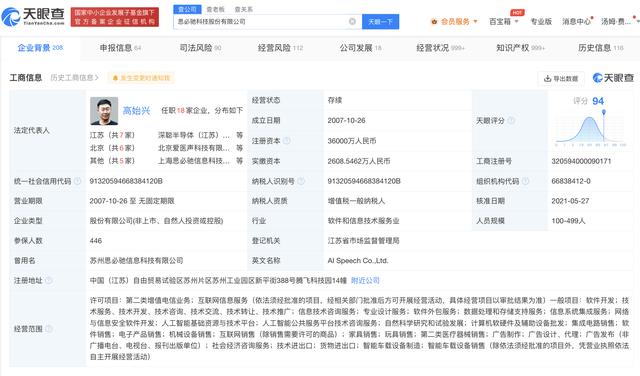
Task: Select the 查公司 search tab
Action: tap(187, 9)
